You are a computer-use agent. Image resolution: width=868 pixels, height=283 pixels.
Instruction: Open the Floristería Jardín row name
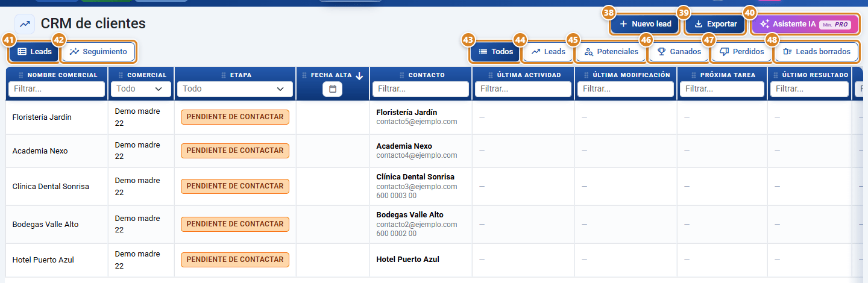pyautogui.click(x=42, y=117)
